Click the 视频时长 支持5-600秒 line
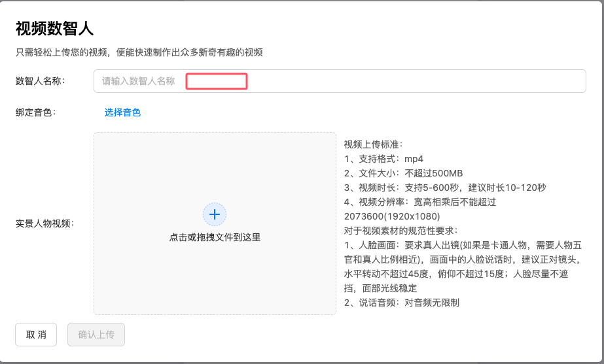Image resolution: width=604 pixels, height=364 pixels. pyautogui.click(x=445, y=188)
